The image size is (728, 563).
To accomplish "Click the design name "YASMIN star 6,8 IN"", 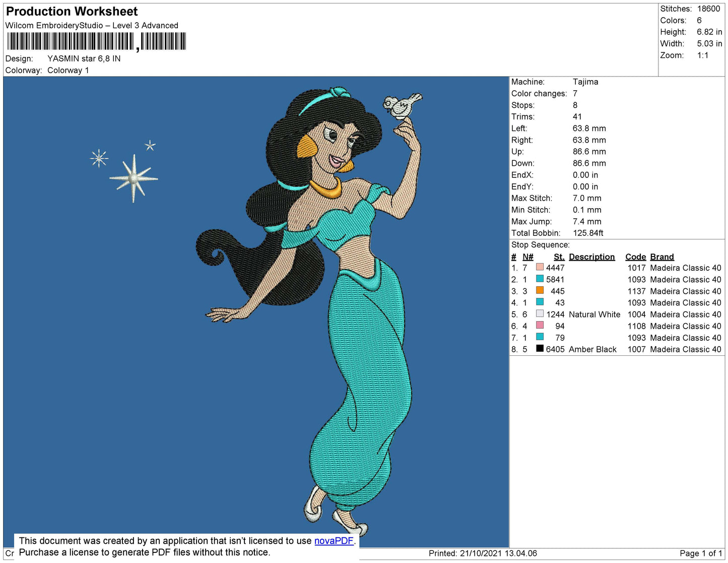I will click(84, 58).
